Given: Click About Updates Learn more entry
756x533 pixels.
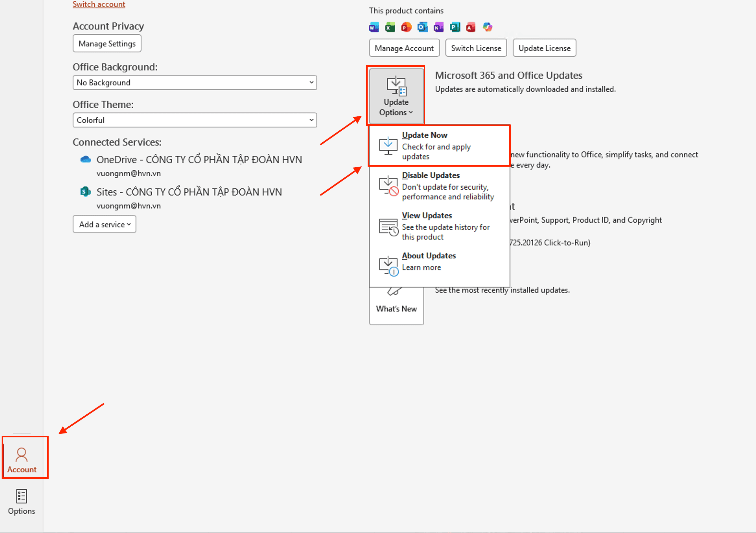Looking at the screenshot, I should pos(439,262).
